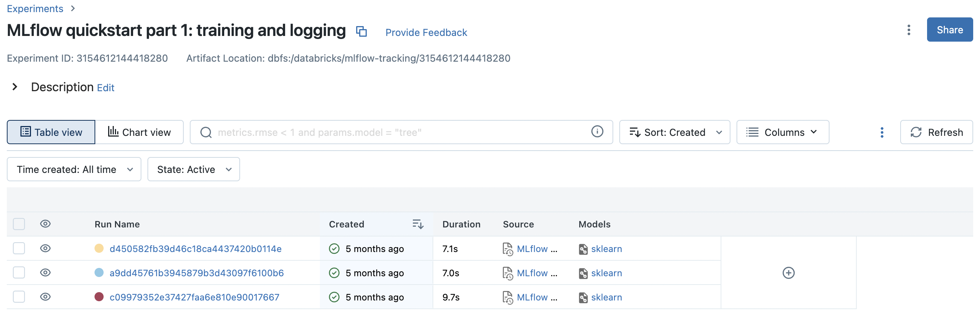Click the sklearn model icon in the first row
The width and height of the screenshot is (980, 333).
click(583, 249)
